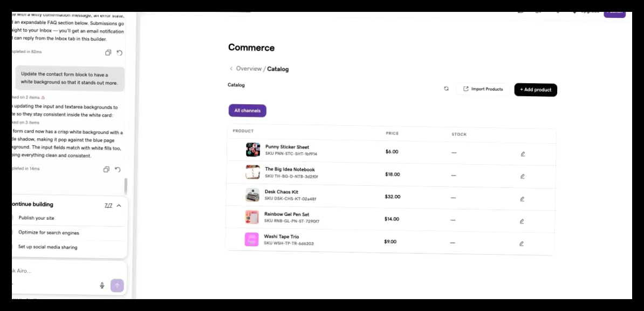The width and height of the screenshot is (644, 311).
Task: Open the 7/7 progress link
Action: pos(108,206)
